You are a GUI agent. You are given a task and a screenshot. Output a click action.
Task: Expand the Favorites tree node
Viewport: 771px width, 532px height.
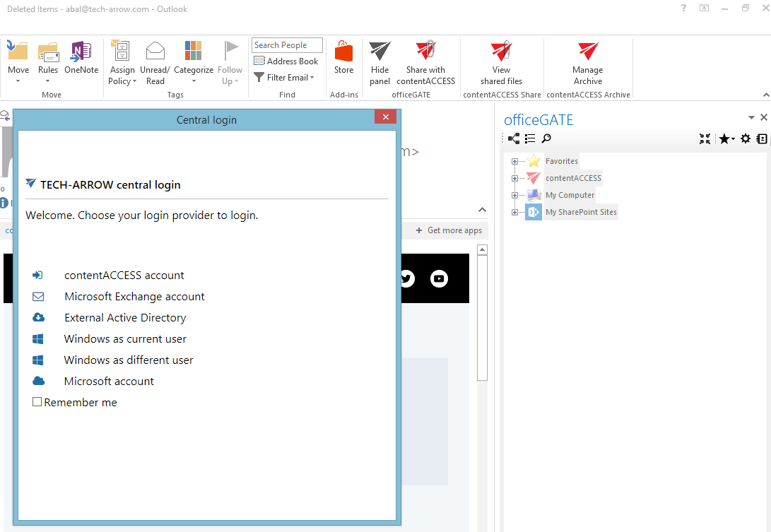pyautogui.click(x=514, y=161)
